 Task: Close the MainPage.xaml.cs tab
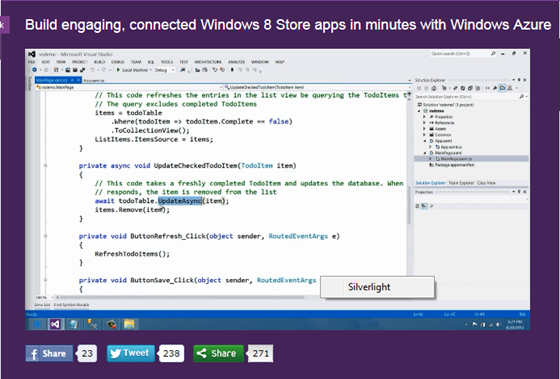coord(78,80)
